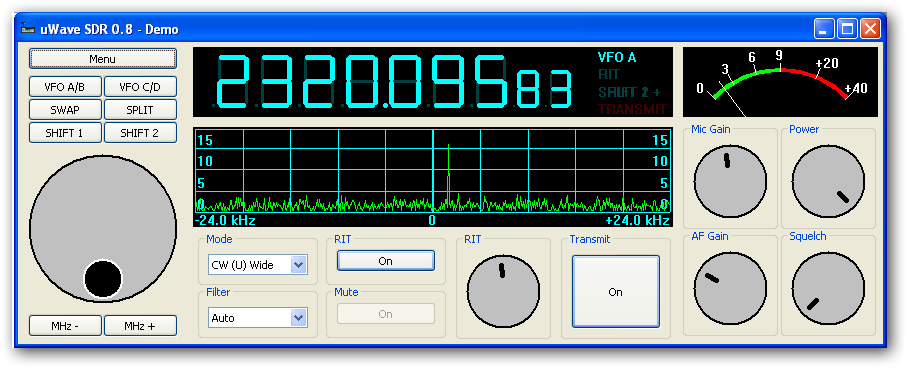Click the S-meter gauge
Image resolution: width=907 pixels, height=368 pixels.
coord(780,82)
